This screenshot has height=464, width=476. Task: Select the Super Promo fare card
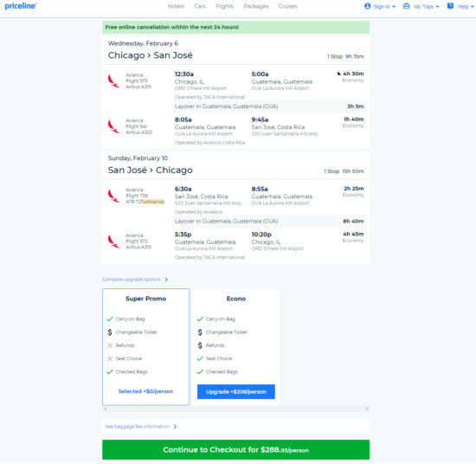[x=146, y=347]
